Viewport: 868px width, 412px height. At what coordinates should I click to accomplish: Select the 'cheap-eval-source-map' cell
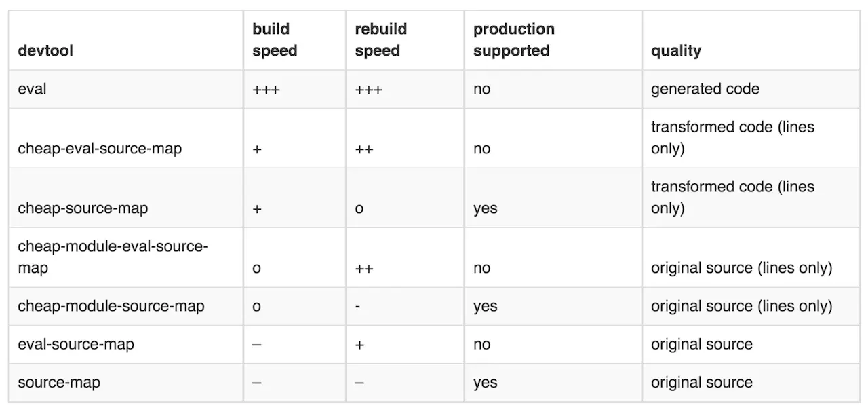pyautogui.click(x=100, y=149)
